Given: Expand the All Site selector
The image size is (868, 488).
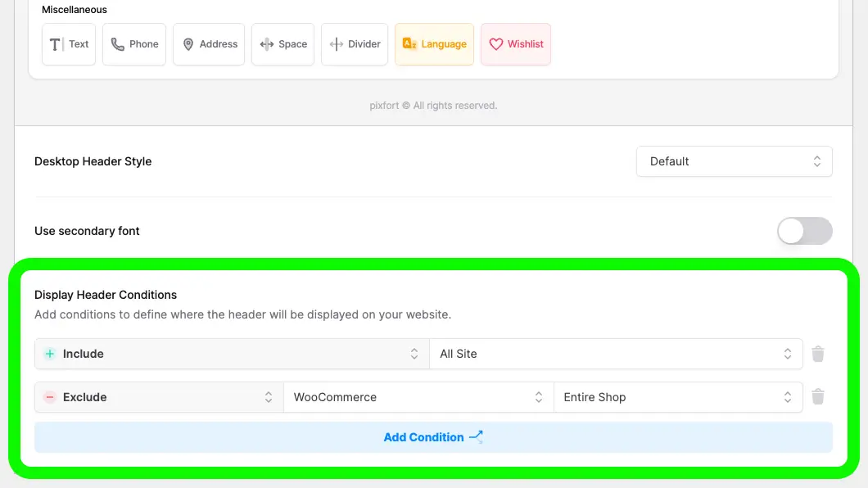Looking at the screenshot, I should (616, 354).
